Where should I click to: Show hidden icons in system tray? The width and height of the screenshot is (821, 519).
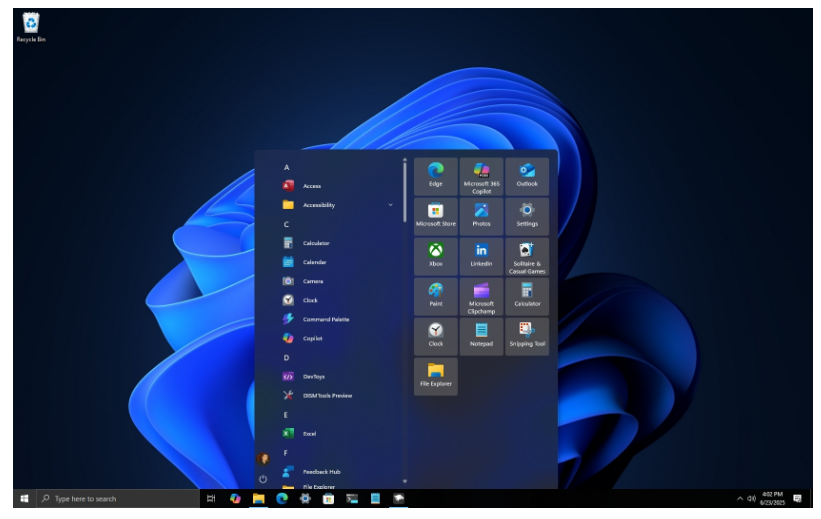(x=740, y=498)
